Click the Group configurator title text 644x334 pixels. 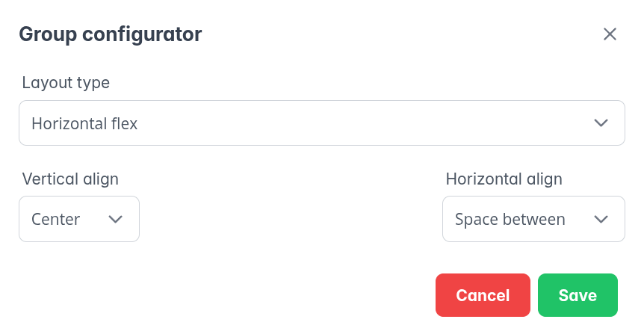tap(110, 34)
